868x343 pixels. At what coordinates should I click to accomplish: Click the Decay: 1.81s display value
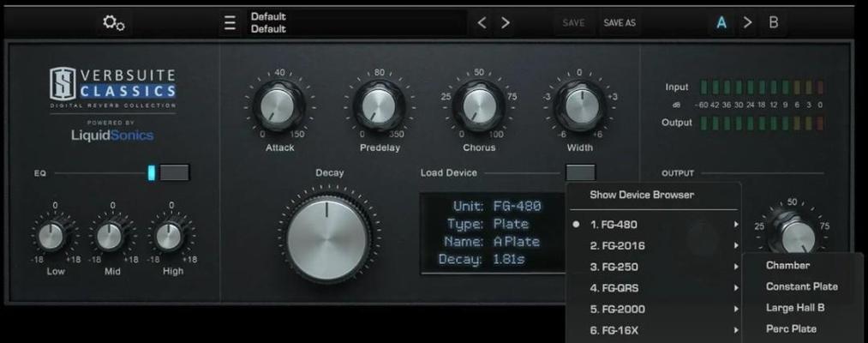(x=509, y=259)
